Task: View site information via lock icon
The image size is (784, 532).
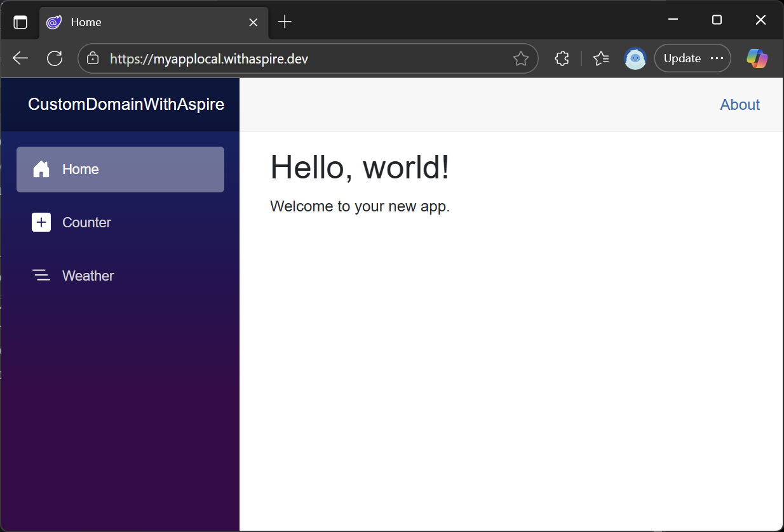Action: pyautogui.click(x=93, y=58)
